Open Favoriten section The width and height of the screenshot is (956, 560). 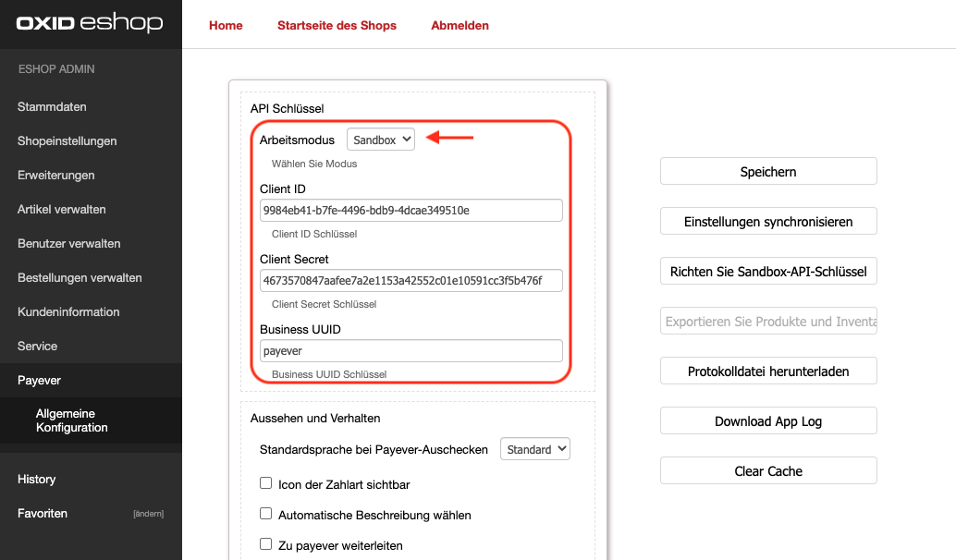tap(43, 513)
